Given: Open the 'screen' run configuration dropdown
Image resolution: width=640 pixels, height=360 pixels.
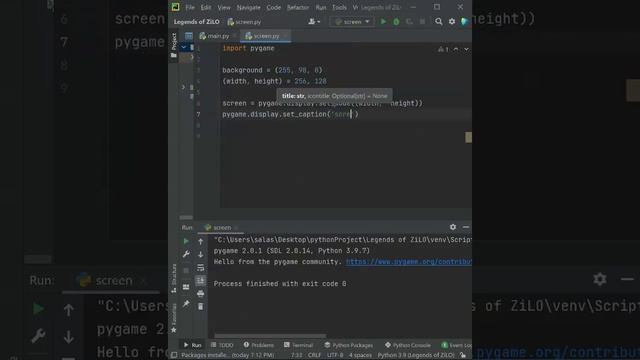Looking at the screenshot, I should (x=352, y=22).
